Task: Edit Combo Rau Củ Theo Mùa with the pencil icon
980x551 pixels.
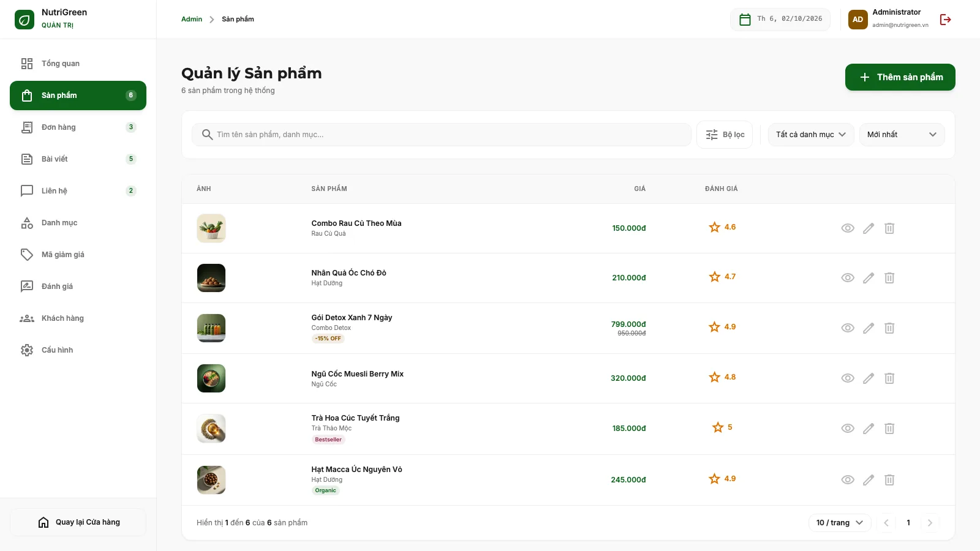Action: click(x=869, y=228)
